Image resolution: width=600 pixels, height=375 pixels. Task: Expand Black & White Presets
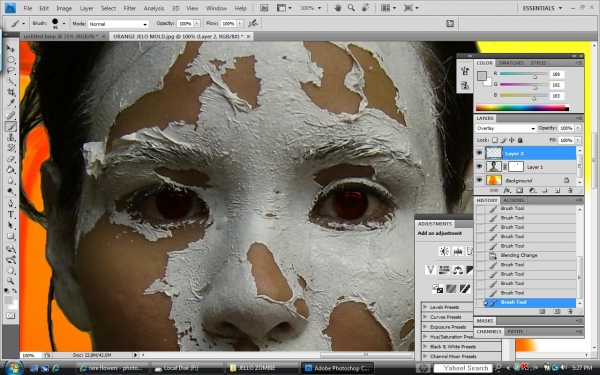(x=425, y=346)
